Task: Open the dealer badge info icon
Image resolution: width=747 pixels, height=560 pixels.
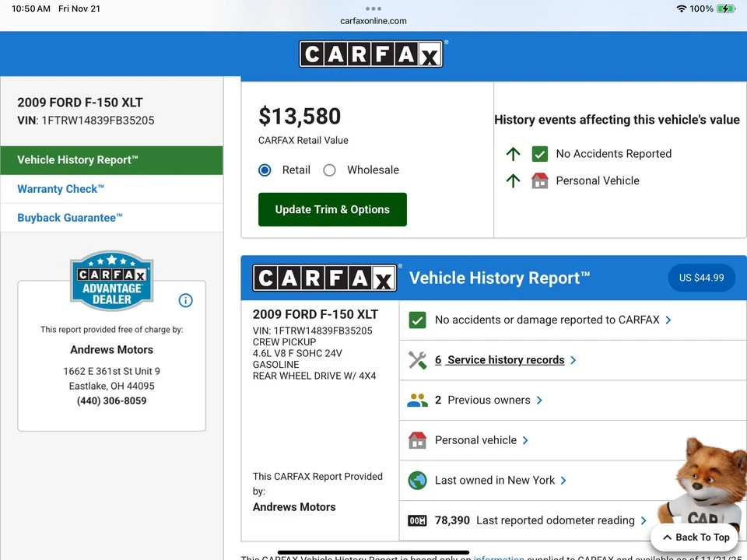Action: tap(185, 300)
